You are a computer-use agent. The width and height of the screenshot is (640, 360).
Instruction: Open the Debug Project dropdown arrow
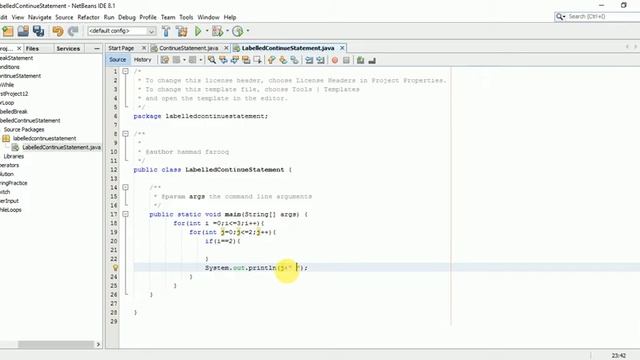(x=227, y=31)
